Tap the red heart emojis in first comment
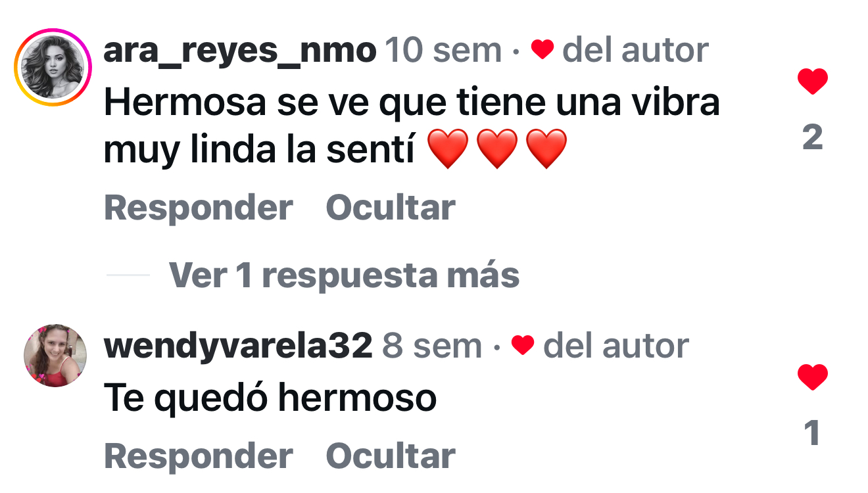868x493 pixels. [497, 149]
